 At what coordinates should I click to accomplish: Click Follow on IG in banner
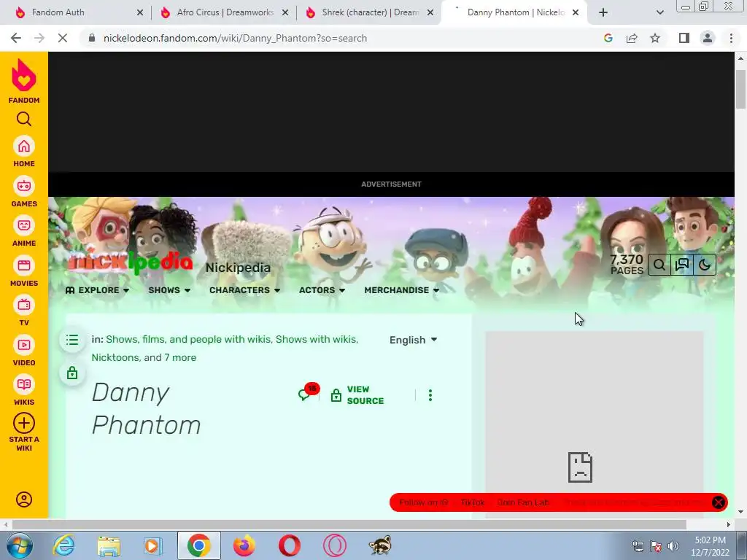tap(424, 502)
